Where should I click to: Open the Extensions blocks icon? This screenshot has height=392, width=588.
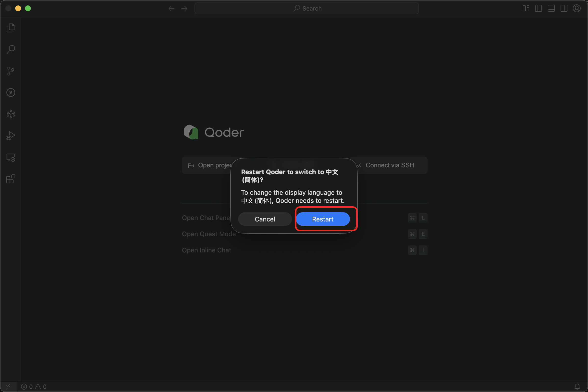point(11,179)
